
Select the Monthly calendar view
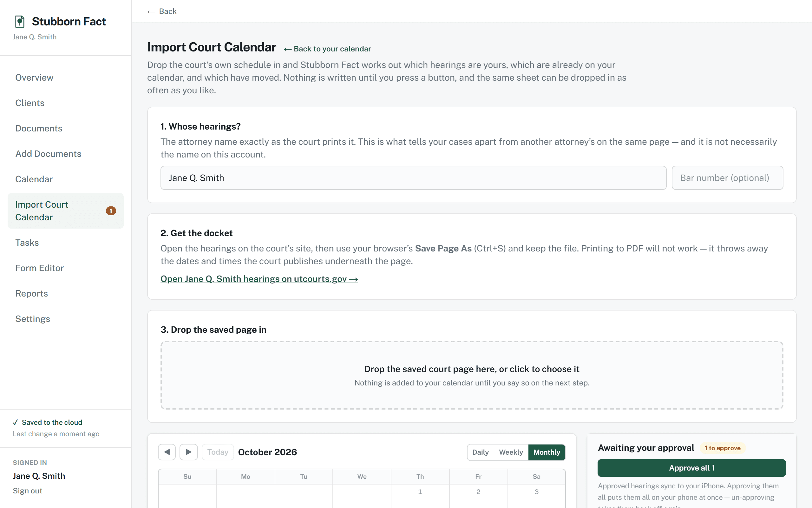tap(547, 452)
